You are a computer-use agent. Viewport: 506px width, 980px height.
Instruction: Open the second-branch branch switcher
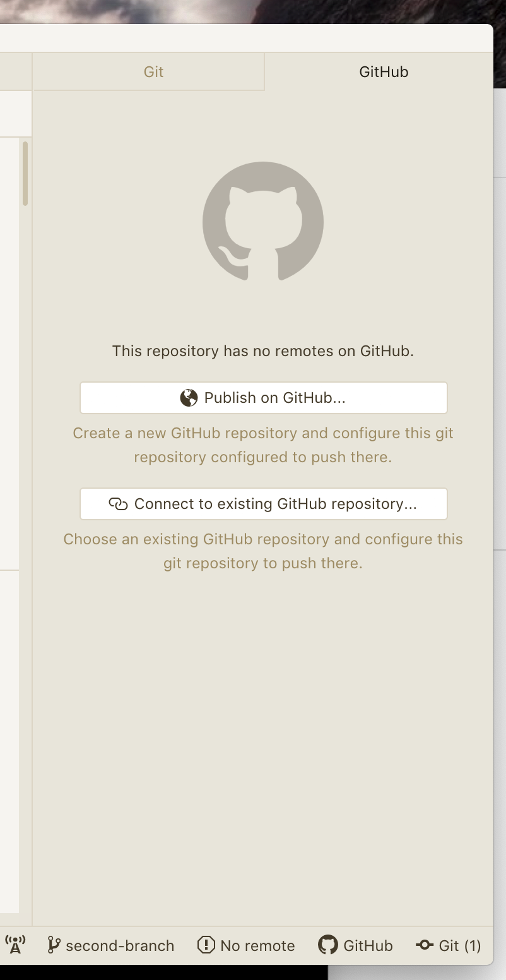pos(111,945)
